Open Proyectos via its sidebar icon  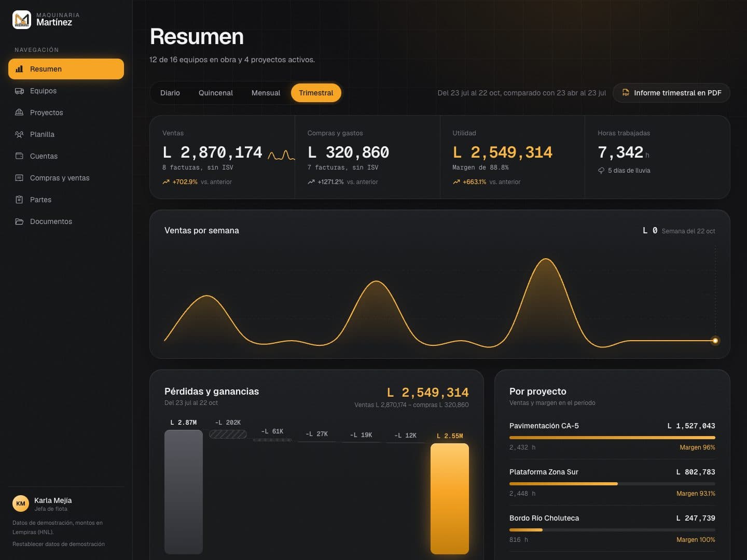[19, 113]
